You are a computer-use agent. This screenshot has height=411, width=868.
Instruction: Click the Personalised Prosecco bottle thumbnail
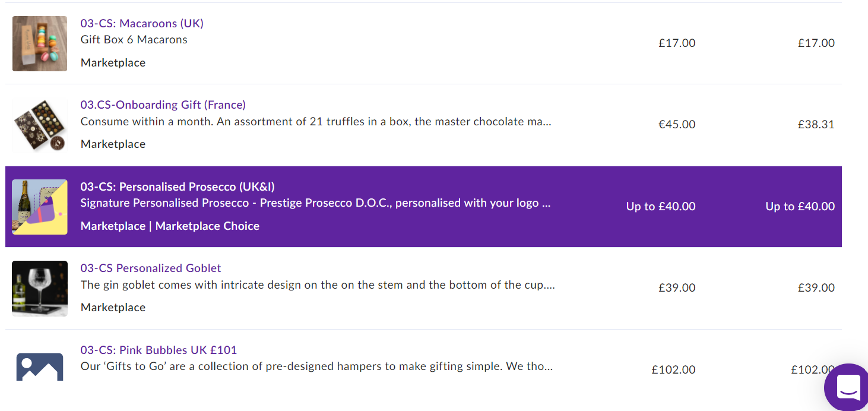click(40, 207)
